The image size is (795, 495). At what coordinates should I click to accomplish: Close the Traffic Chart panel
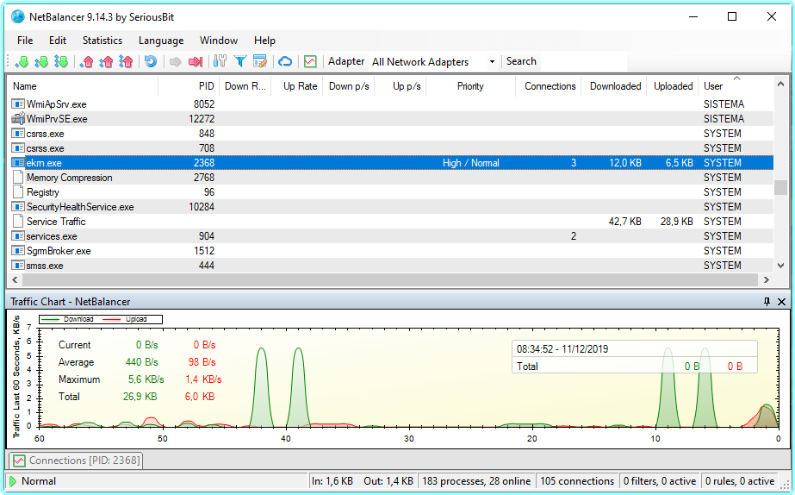(x=781, y=301)
